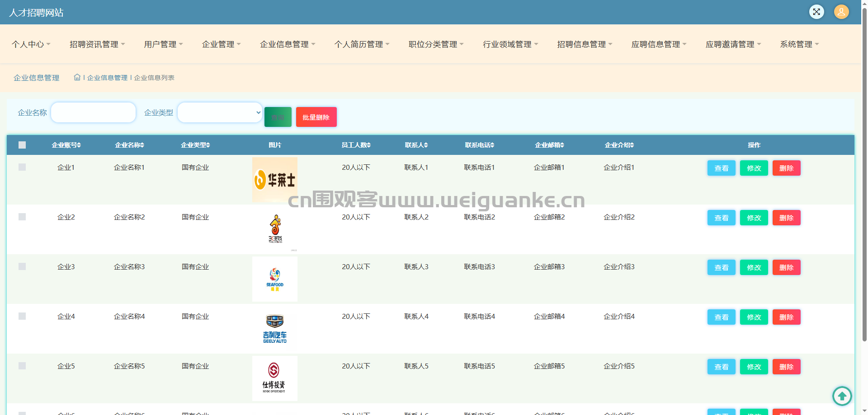Open the 企业类型 dropdown filter
This screenshot has width=868, height=415.
[220, 112]
